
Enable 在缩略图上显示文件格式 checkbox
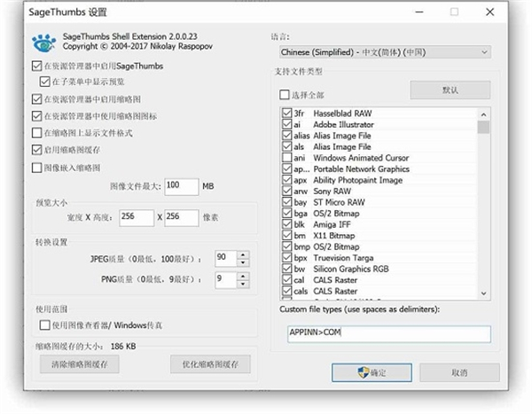[36, 133]
